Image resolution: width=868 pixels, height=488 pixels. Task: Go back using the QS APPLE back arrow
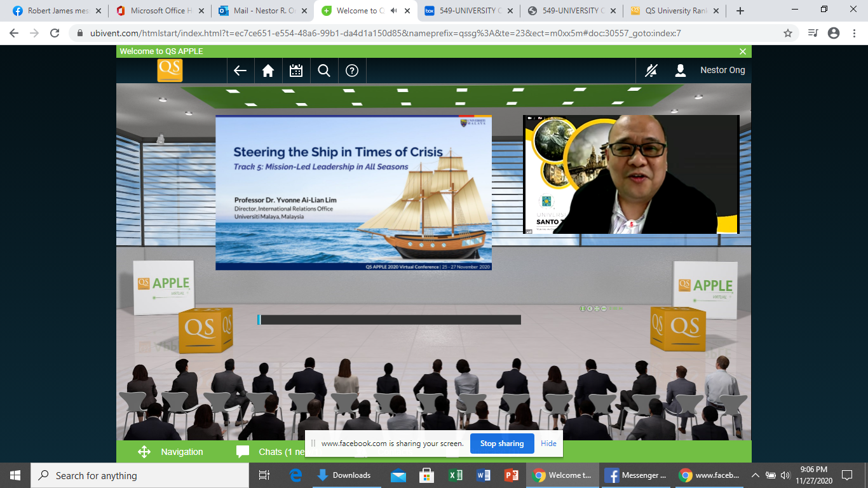click(x=240, y=71)
